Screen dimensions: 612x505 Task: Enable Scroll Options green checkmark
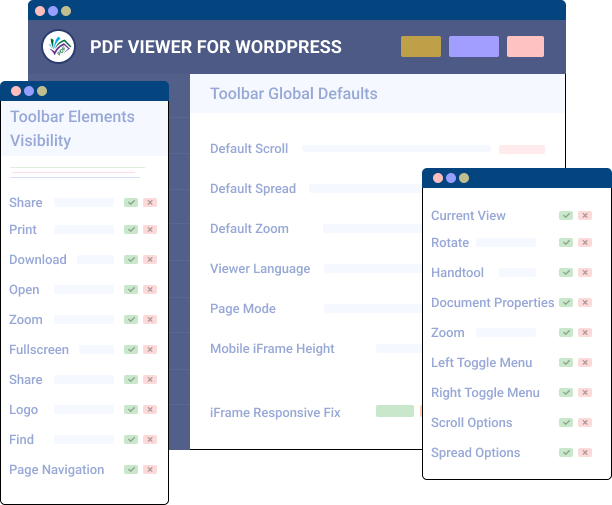click(566, 423)
